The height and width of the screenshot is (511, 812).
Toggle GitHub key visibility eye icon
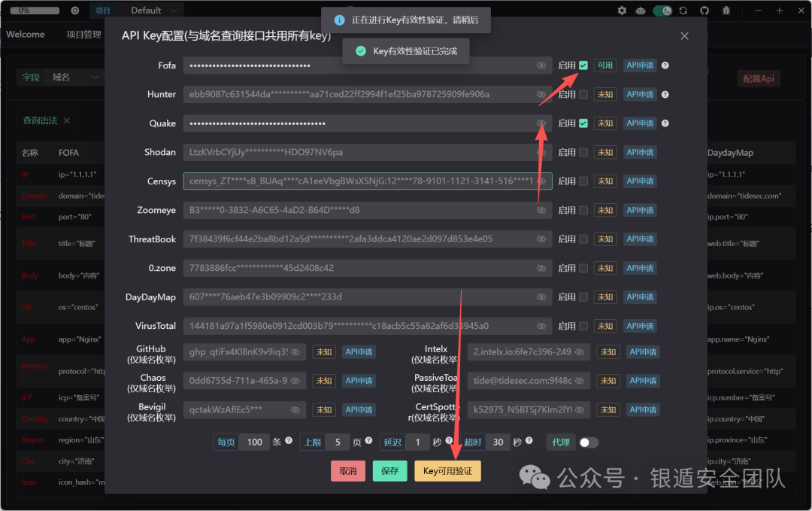tap(295, 352)
